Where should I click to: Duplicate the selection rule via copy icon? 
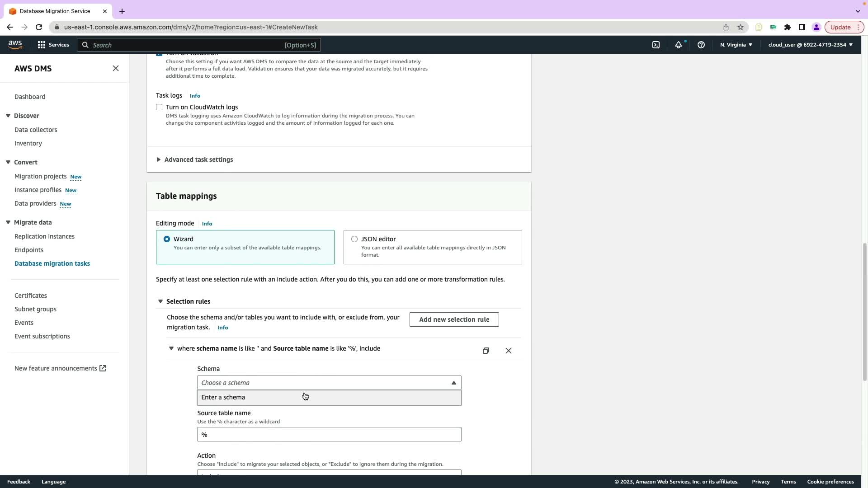pyautogui.click(x=486, y=351)
